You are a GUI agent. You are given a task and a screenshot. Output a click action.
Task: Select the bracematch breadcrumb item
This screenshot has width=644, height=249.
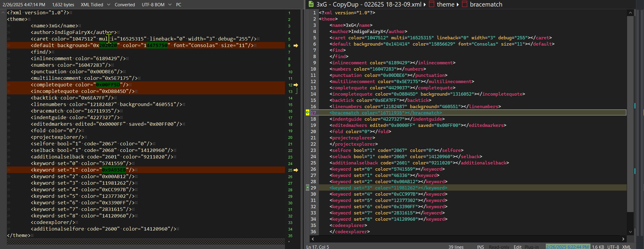[x=486, y=4]
